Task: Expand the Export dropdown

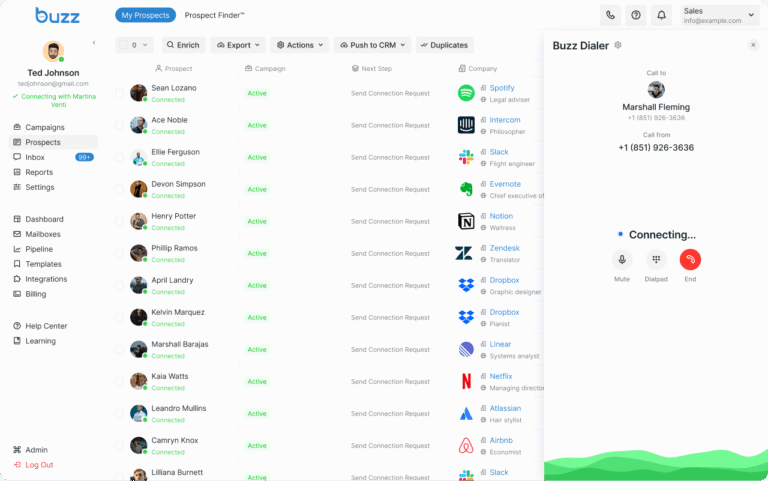Action: 238,45
